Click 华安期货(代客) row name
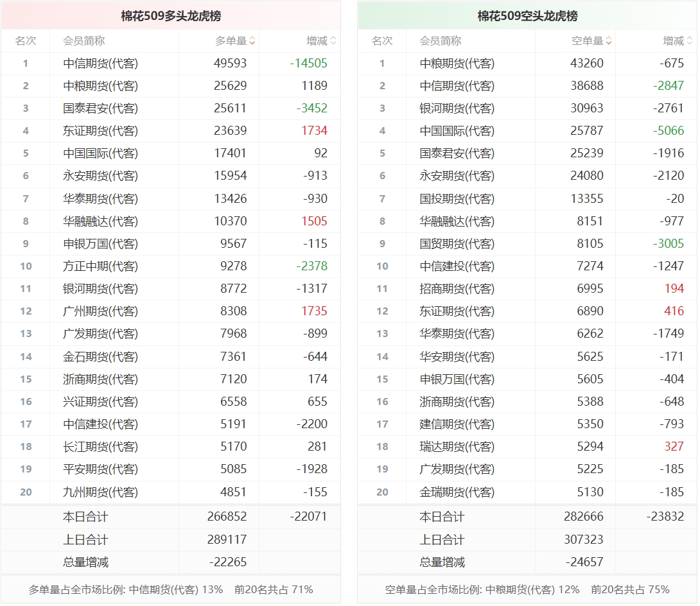The image size is (700, 606). tap(457, 356)
